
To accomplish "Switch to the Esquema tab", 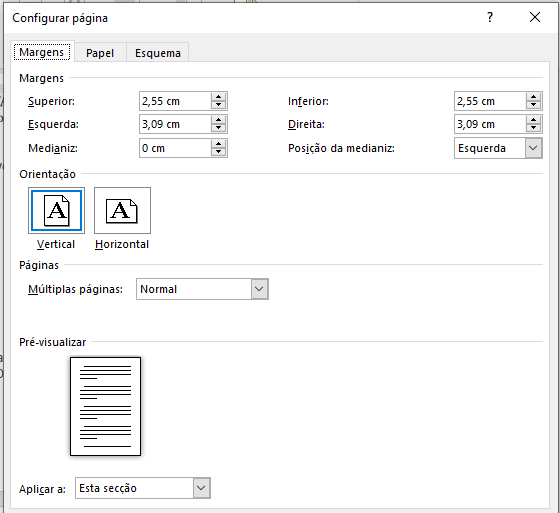I will 158,53.
